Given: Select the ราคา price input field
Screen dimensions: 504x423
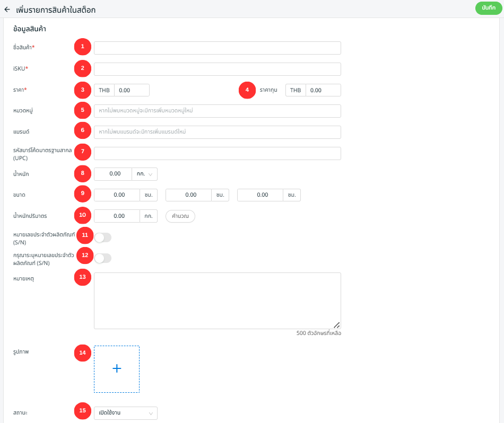Looking at the screenshot, I should point(132,90).
